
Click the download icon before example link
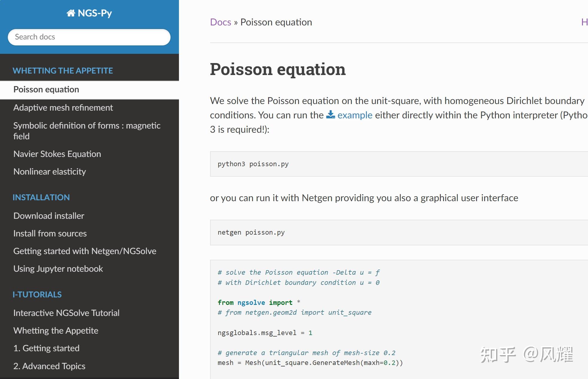tap(330, 115)
